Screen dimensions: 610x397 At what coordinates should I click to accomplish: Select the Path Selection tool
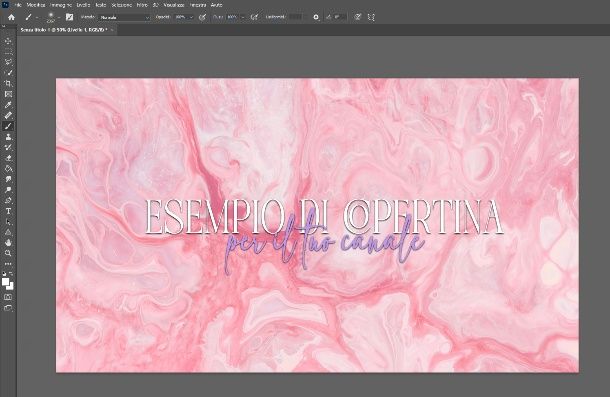[x=8, y=222]
